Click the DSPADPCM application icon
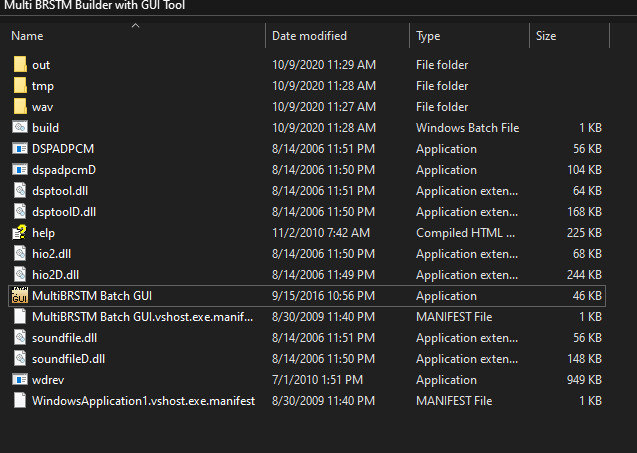The width and height of the screenshot is (637, 453). [20, 149]
